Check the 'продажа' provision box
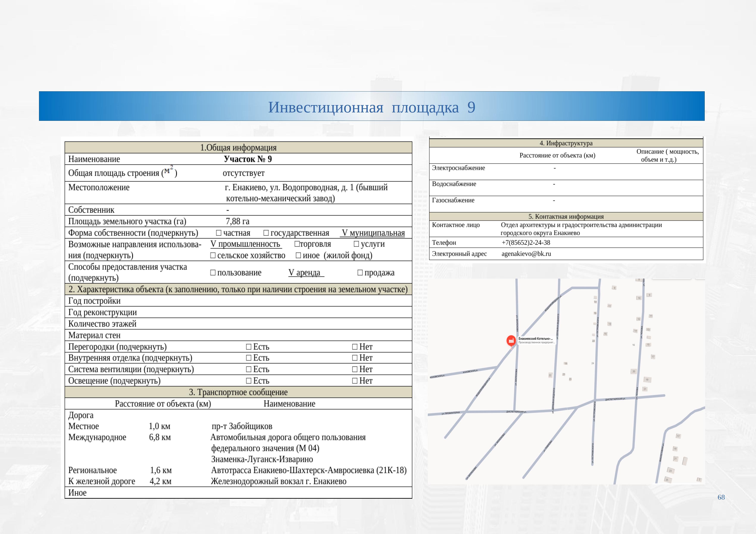Viewport: 756px width, 534px height. (x=360, y=273)
